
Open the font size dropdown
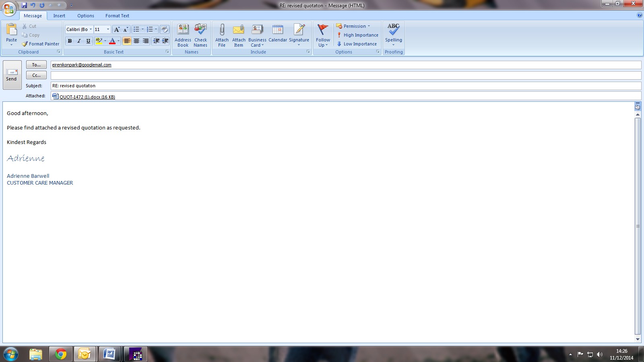108,29
